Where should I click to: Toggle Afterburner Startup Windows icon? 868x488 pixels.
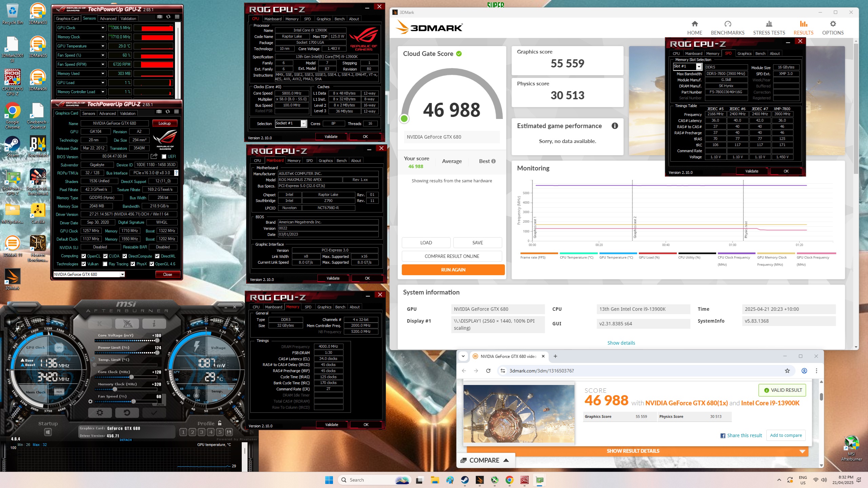(48, 432)
